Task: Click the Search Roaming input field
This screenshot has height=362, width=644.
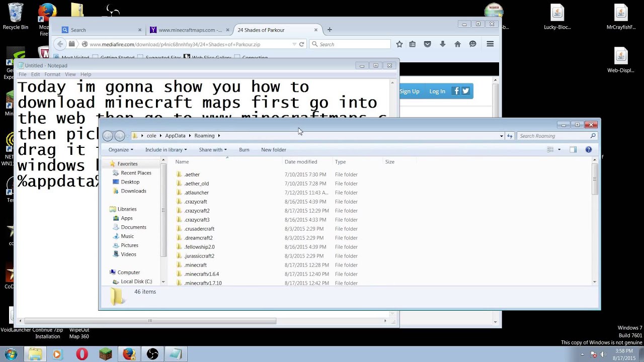Action: click(x=557, y=136)
